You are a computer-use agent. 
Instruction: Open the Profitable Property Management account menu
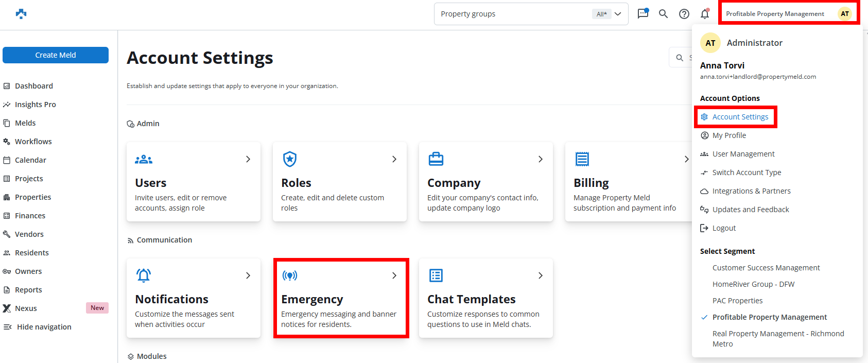point(788,14)
